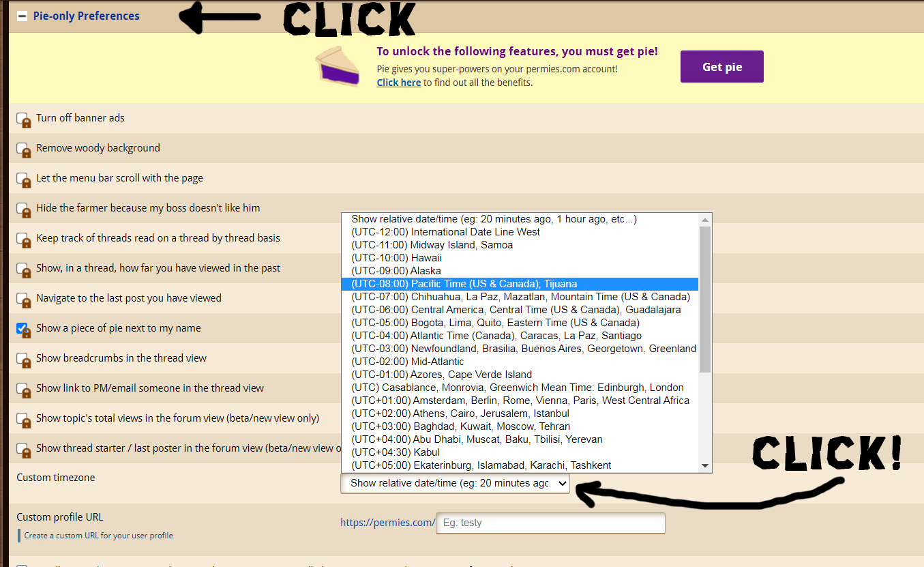Viewport: 924px width, 567px height.
Task: Click the custom profile URL text field
Action: [x=550, y=523]
